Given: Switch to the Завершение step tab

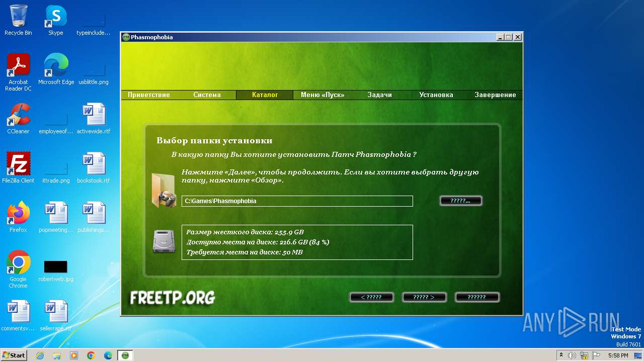Looking at the screenshot, I should click(495, 95).
